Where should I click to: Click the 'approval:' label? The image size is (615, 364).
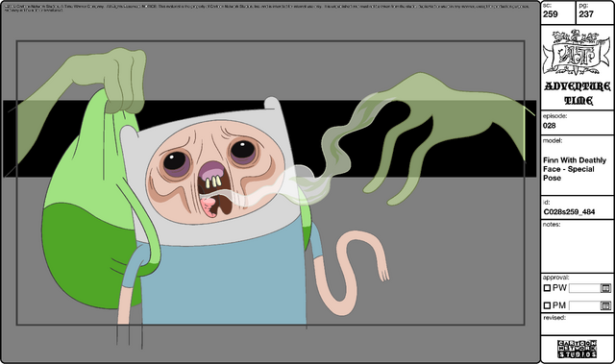[555, 278]
